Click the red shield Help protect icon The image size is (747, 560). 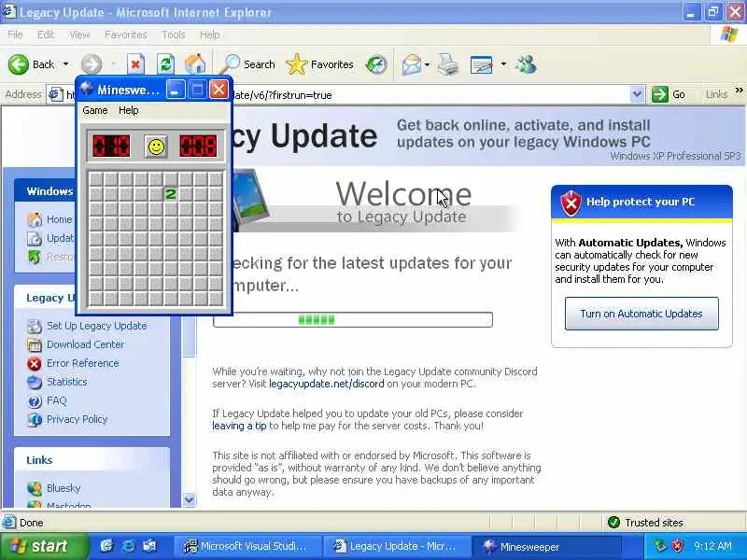click(x=571, y=203)
